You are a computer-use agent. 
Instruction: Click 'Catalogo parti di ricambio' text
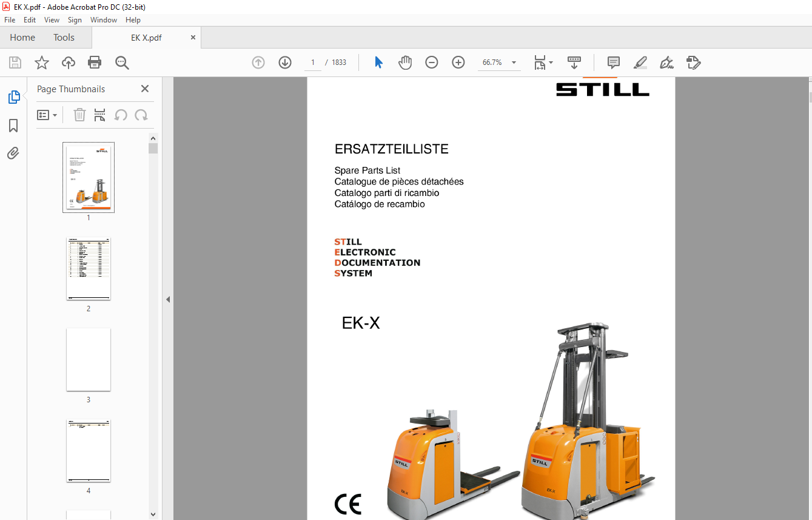387,193
